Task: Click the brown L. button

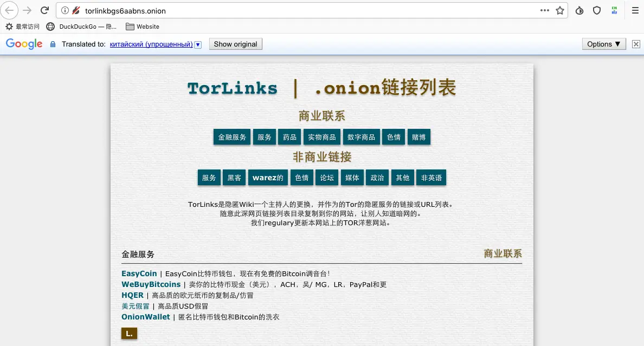Action: 130,334
